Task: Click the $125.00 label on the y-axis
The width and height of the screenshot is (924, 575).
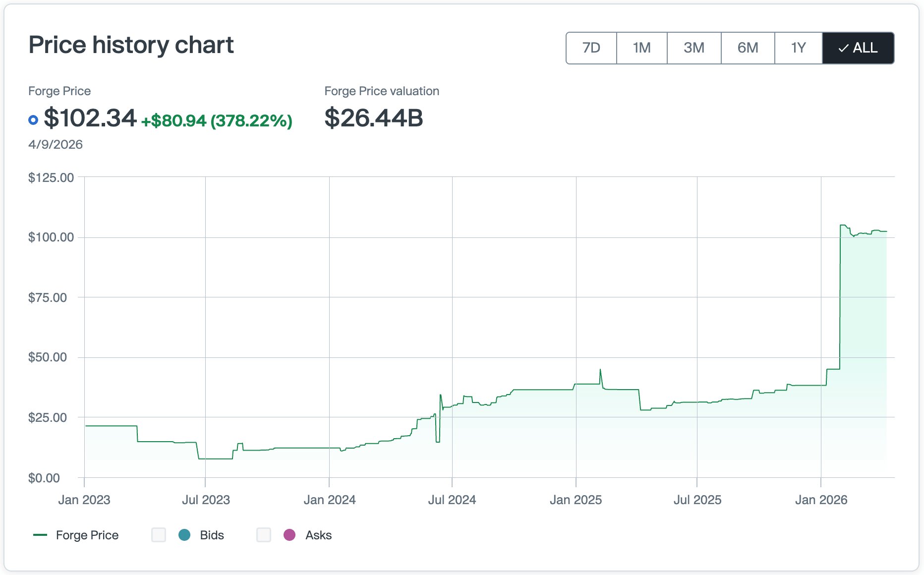Action: click(51, 177)
